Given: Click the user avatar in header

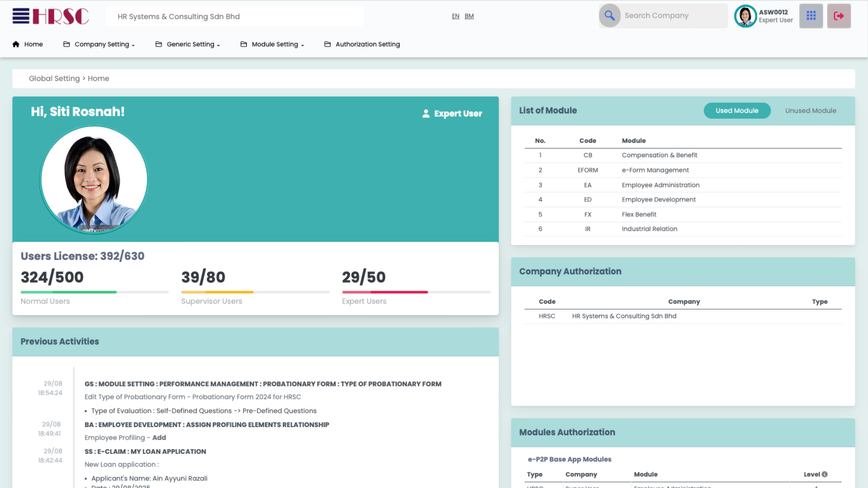Looking at the screenshot, I should pos(745,16).
